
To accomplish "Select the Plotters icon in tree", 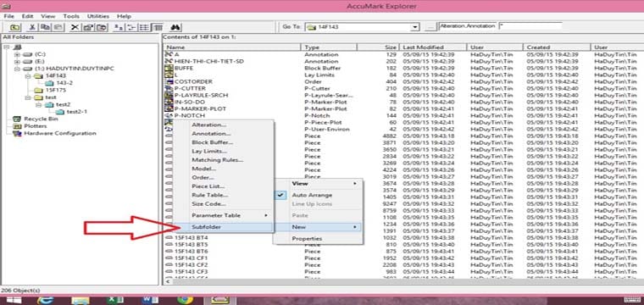I will [17, 126].
